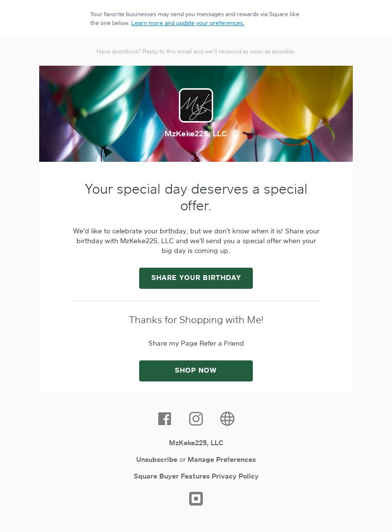Click the Unsubscribe link
The height and width of the screenshot is (532, 392).
[x=157, y=459]
